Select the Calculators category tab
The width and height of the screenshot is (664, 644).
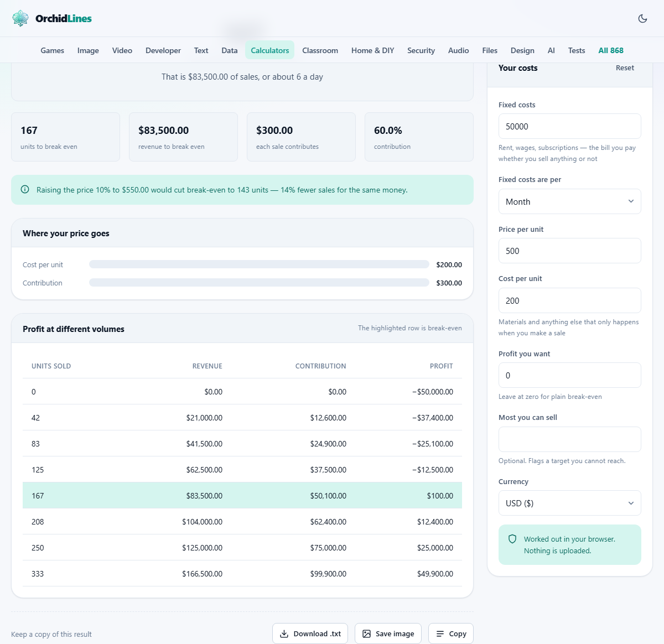(x=270, y=50)
